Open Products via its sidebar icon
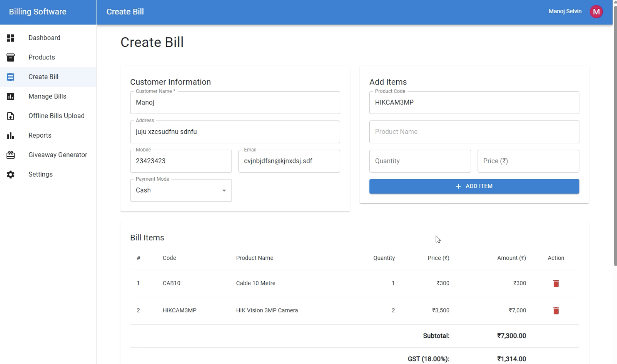 click(x=11, y=57)
